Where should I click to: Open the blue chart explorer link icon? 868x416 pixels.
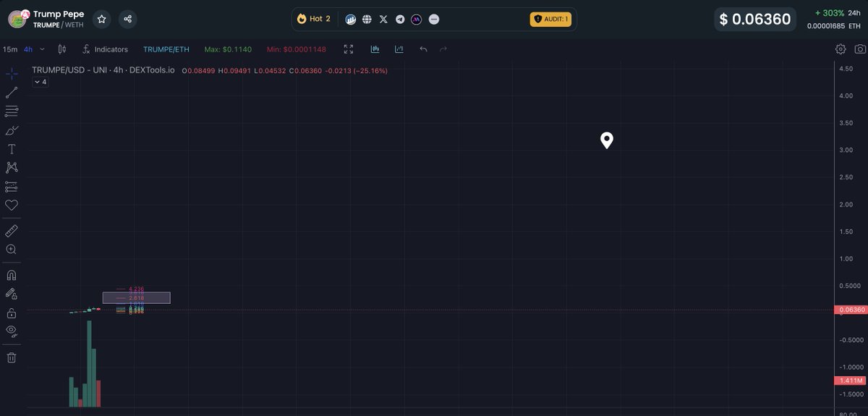[351, 19]
